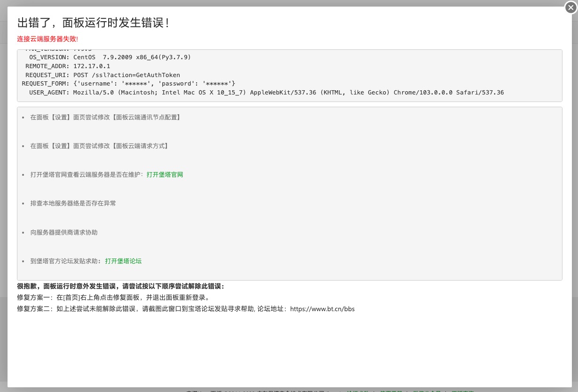
Task: Click the USER_AGENT Mozilla/5.0 line
Action: click(266, 93)
